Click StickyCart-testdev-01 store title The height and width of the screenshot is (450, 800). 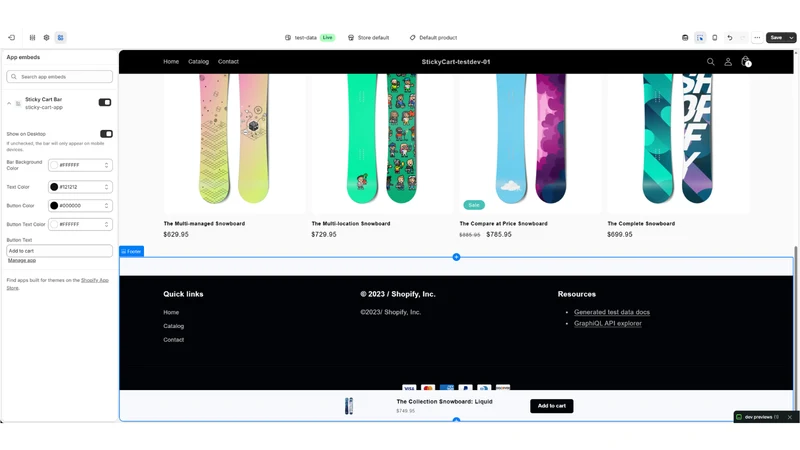[x=456, y=62]
